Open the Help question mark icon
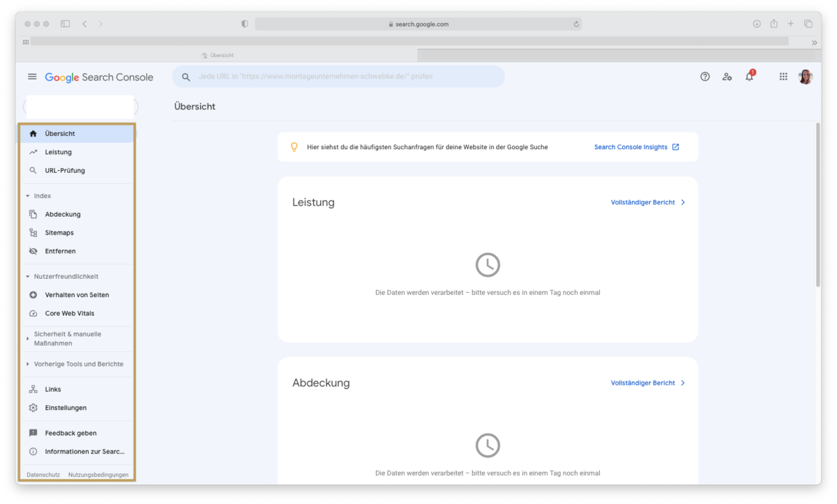This screenshot has height=504, width=837. click(705, 77)
